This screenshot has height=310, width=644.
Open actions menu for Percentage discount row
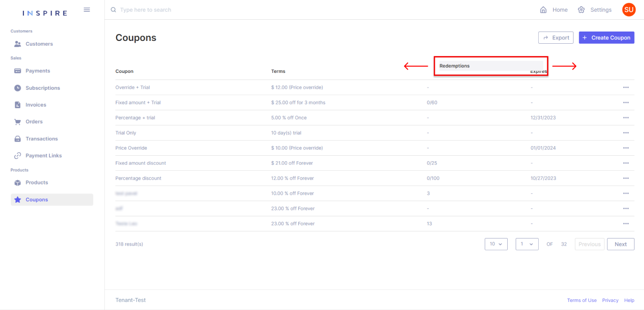tap(626, 178)
